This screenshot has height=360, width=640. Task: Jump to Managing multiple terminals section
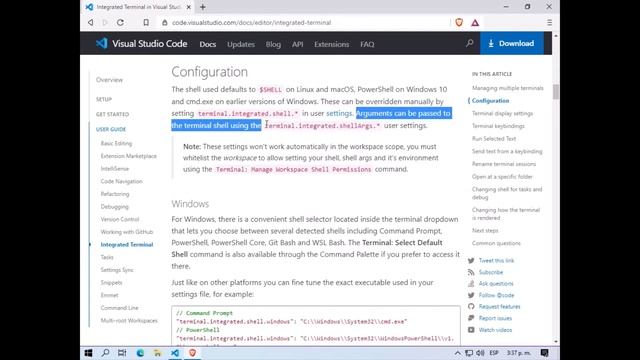pyautogui.click(x=508, y=88)
